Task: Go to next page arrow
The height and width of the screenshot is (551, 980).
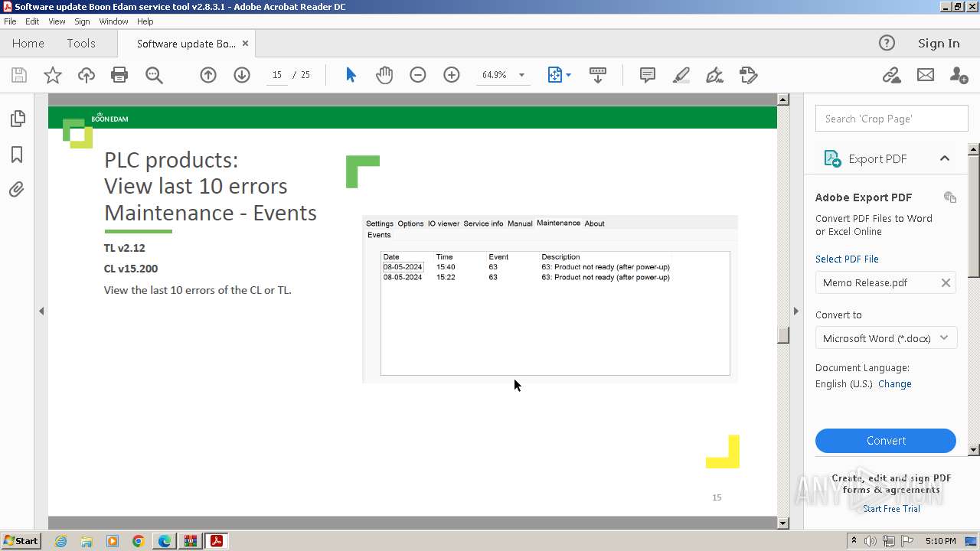Action: [242, 75]
